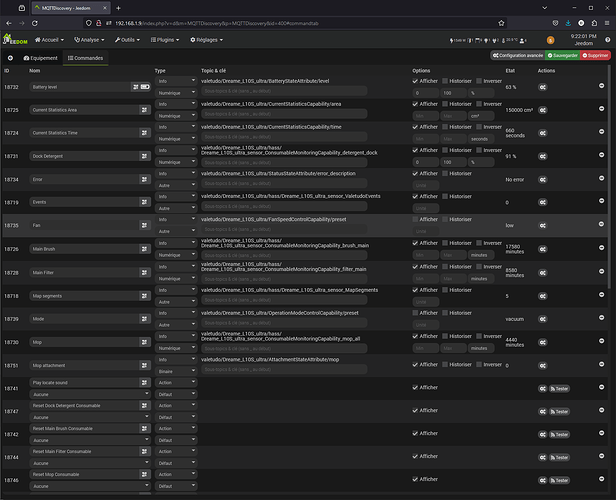Enable Afficher checkbox on the Fan row
The image size is (616, 500).
pyautogui.click(x=416, y=219)
